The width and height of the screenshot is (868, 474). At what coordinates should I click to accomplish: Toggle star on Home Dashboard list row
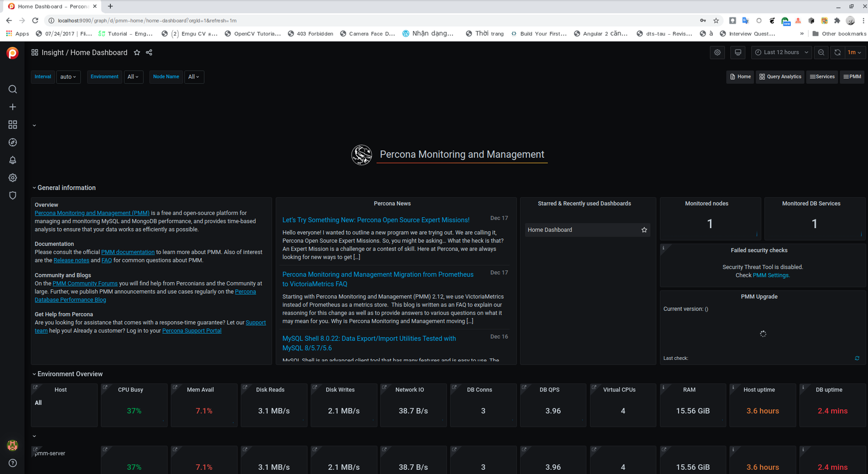[x=644, y=230]
